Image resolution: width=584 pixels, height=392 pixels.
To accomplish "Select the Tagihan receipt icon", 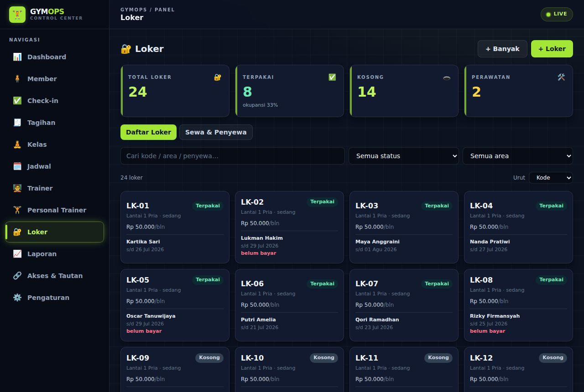I will pyautogui.click(x=17, y=123).
